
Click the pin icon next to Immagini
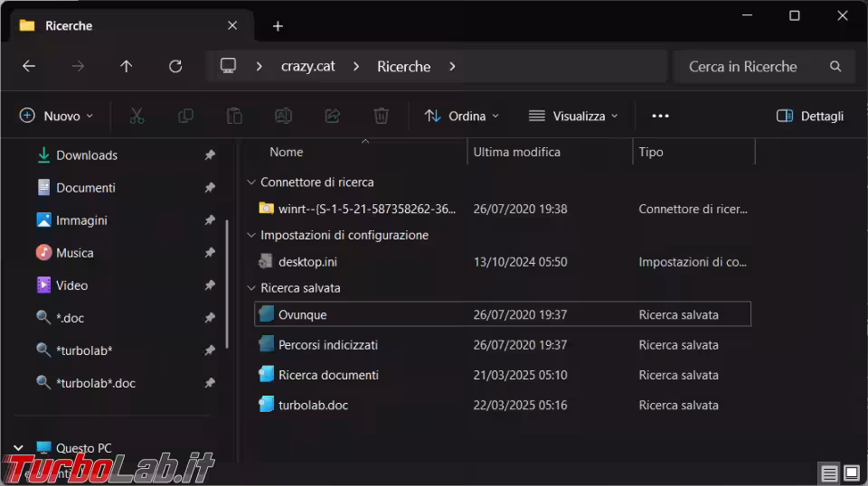[210, 220]
